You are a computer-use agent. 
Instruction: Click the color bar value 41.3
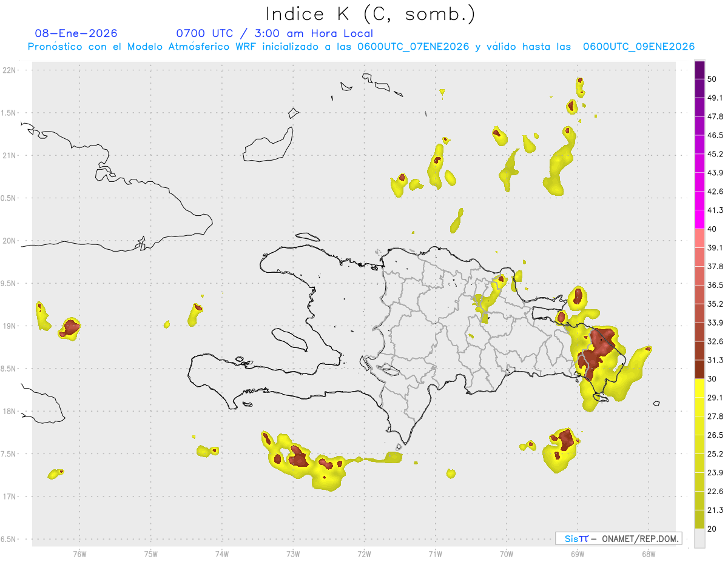click(715, 210)
